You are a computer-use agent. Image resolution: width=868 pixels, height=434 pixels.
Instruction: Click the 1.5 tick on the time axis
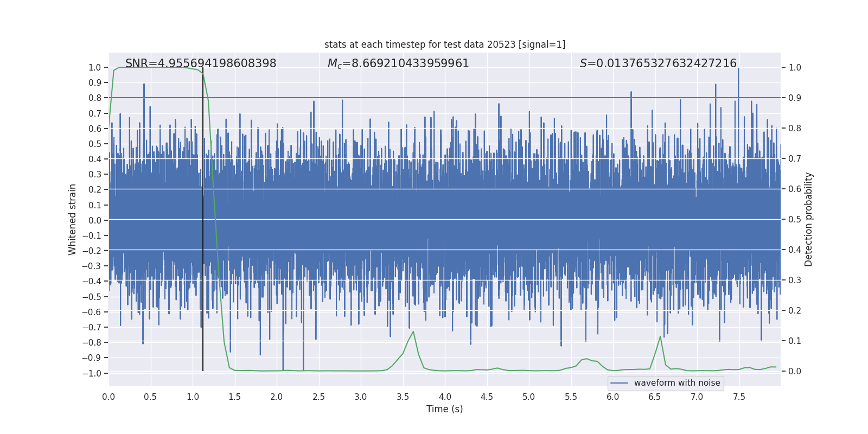coord(234,397)
